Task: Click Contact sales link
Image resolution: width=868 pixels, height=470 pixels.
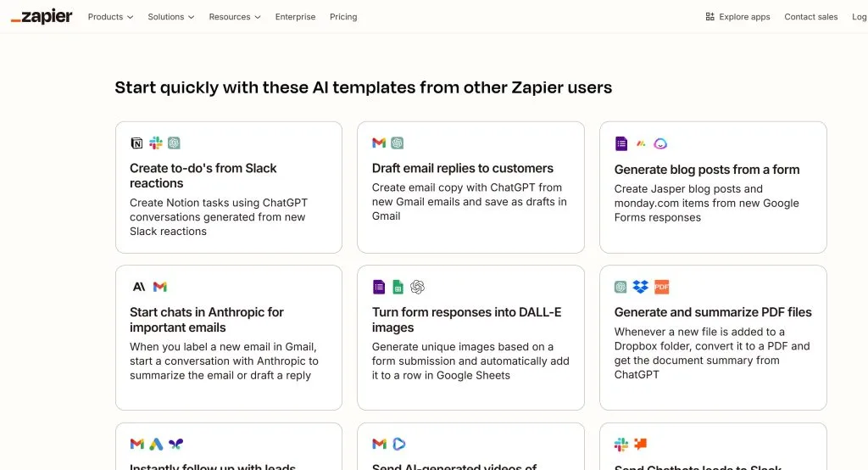Action: pos(811,17)
